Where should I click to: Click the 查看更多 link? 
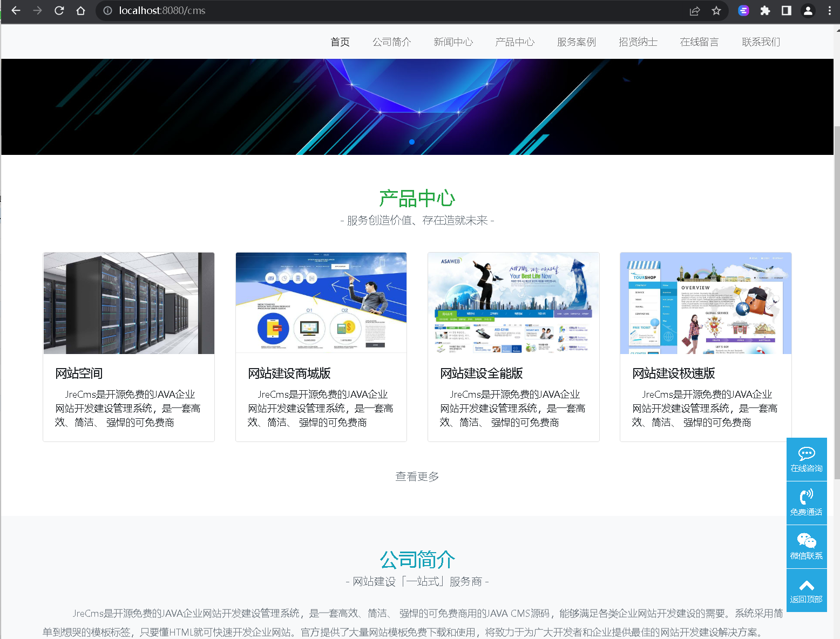(417, 476)
